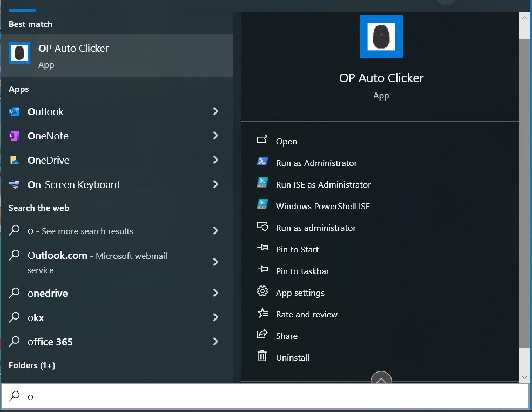Expand the office 365 suggestion
Screen dimensions: 532x412
[x=216, y=342]
